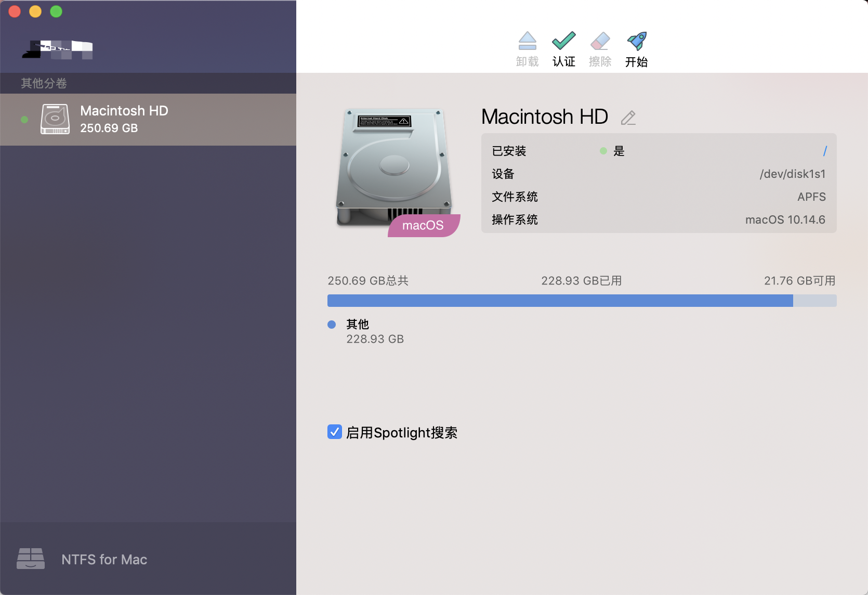Click the internal hard disk illustration
Viewport: 868px width, 595px height.
tap(394, 166)
